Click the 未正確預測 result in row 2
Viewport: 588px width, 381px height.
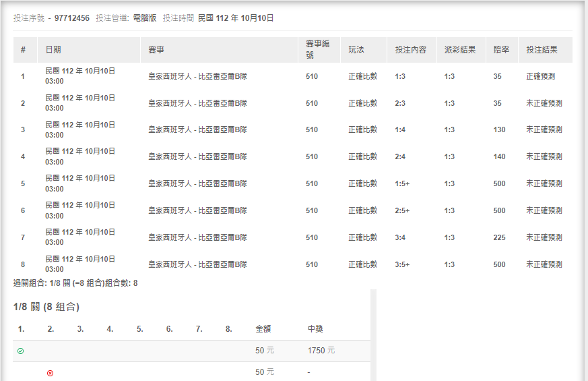(544, 103)
